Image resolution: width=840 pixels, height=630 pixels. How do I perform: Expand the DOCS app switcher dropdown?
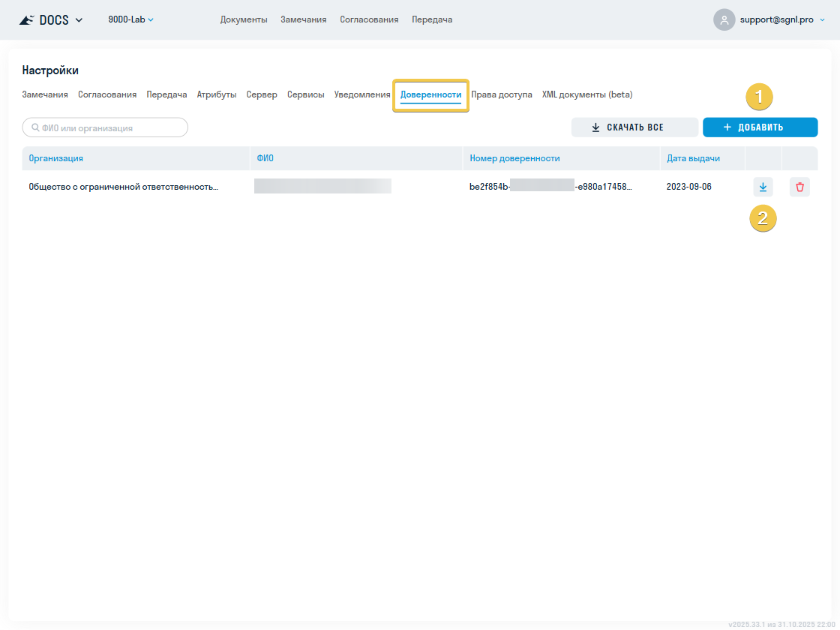point(79,20)
